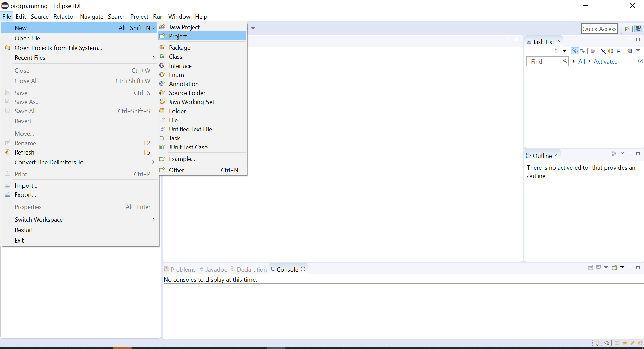Viewport: 644px width, 349px height.
Task: Click Tutorials graduation cap icon
Action: 625,343
